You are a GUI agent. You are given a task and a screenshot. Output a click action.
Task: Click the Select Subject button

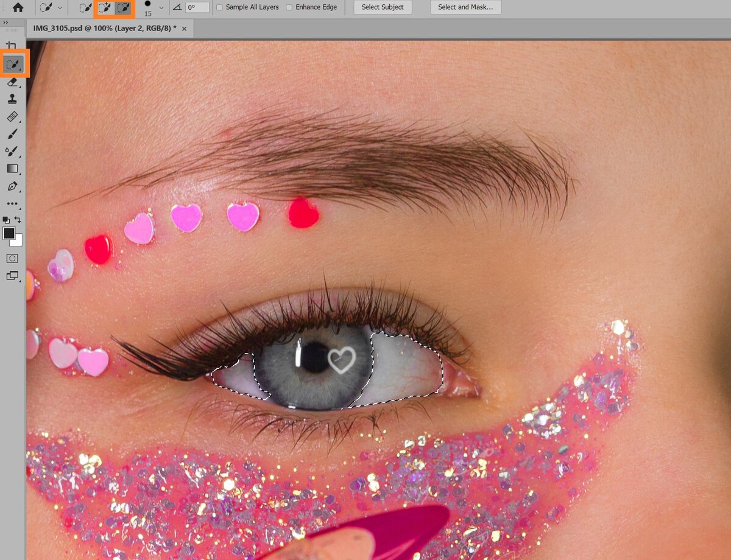[x=383, y=7]
